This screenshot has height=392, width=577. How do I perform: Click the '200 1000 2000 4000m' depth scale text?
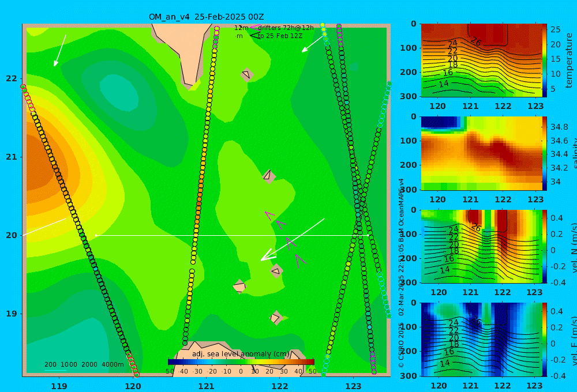tap(84, 364)
